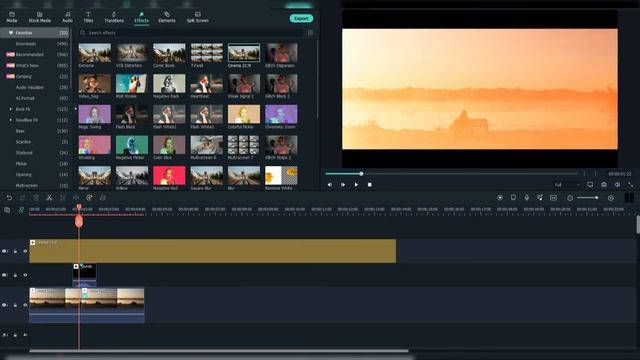The height and width of the screenshot is (360, 640).
Task: Click the add track manager icon
Action: point(7,210)
